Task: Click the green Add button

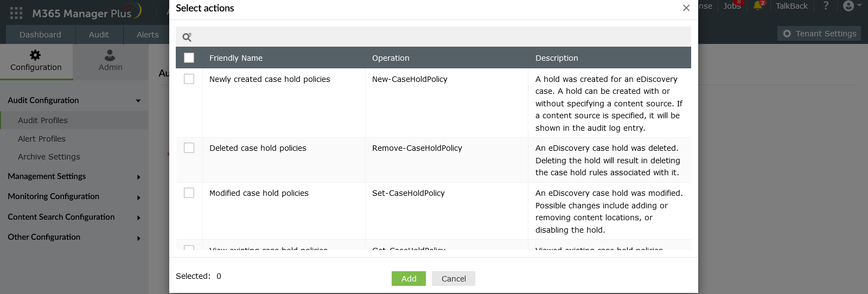Action: pos(409,279)
